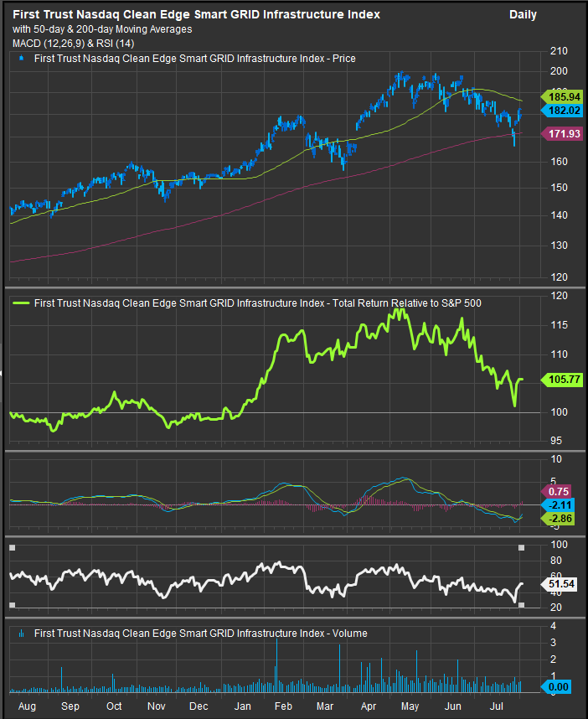
Task: Click the 80 RSI axis label
Action: (x=556, y=561)
